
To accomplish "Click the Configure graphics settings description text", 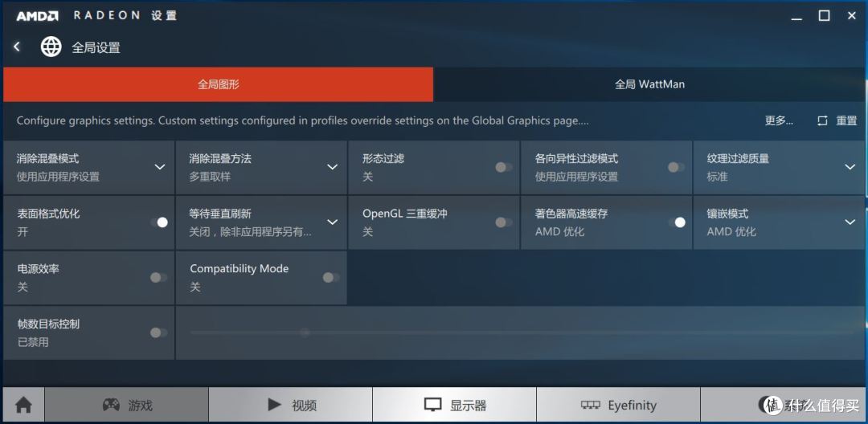I will tap(302, 120).
